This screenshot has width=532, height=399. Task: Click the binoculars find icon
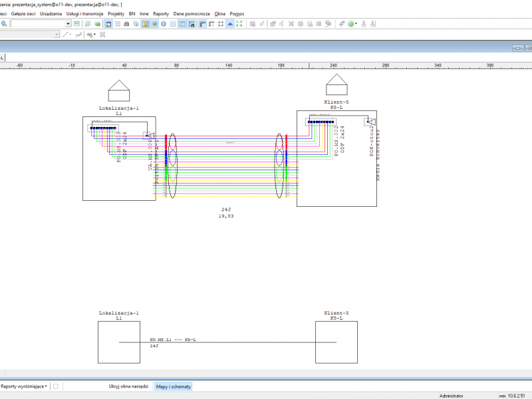click(x=126, y=24)
